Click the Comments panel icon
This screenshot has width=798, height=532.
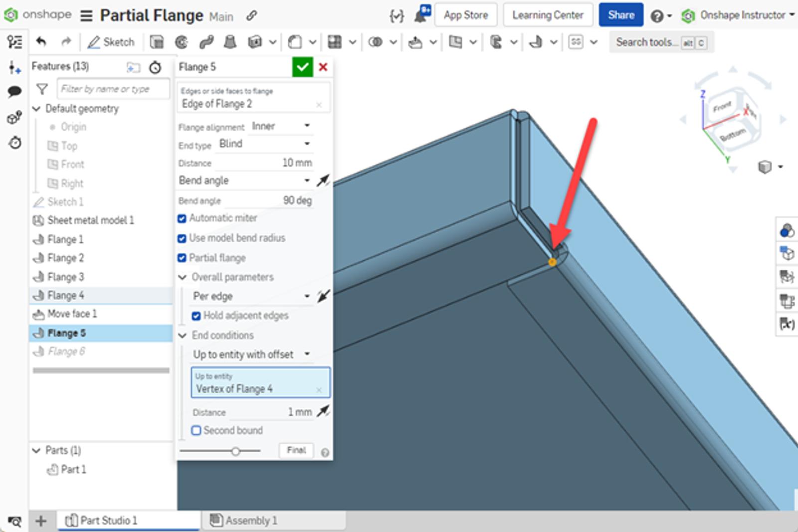[x=14, y=91]
